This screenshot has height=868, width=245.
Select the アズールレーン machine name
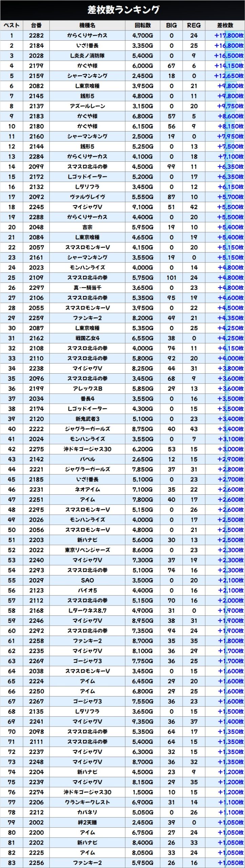coord(87,106)
